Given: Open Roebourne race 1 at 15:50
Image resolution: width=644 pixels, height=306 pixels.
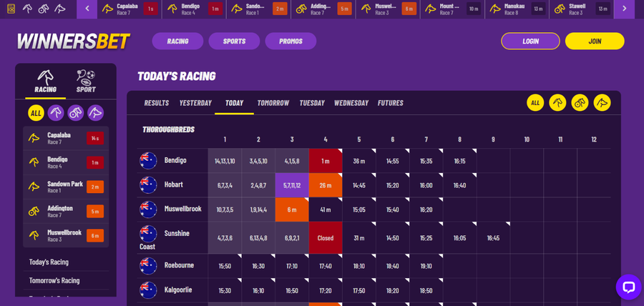Looking at the screenshot, I should point(225,266).
